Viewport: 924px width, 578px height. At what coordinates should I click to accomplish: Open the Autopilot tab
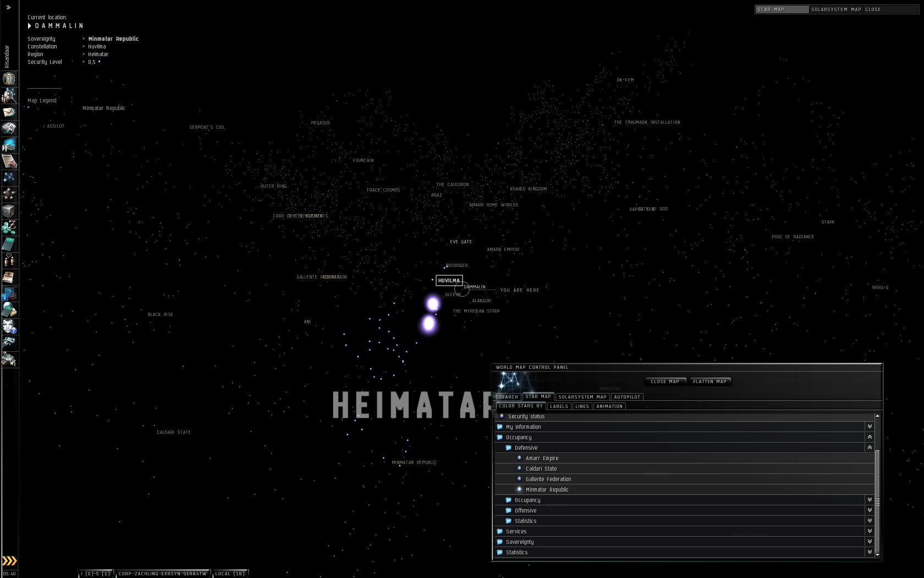click(x=627, y=397)
